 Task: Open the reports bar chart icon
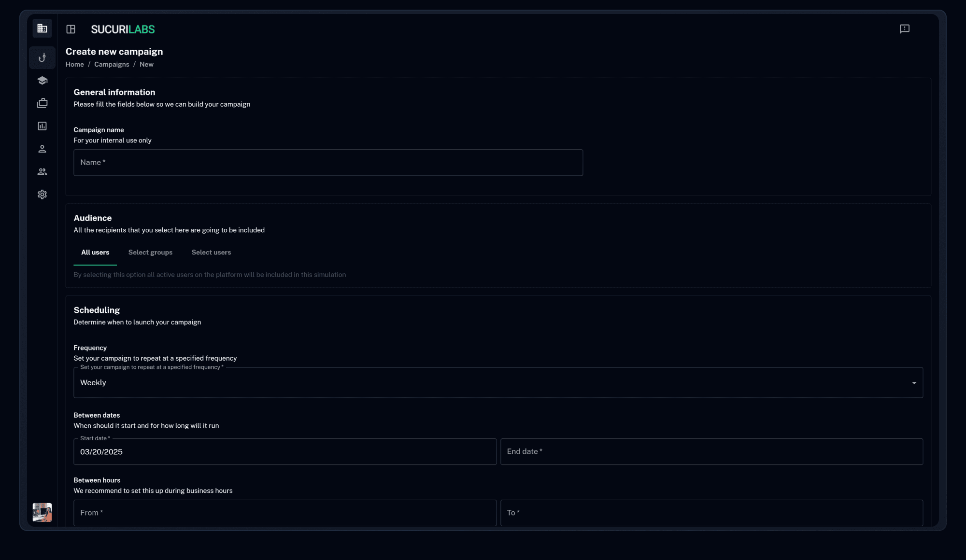42,126
